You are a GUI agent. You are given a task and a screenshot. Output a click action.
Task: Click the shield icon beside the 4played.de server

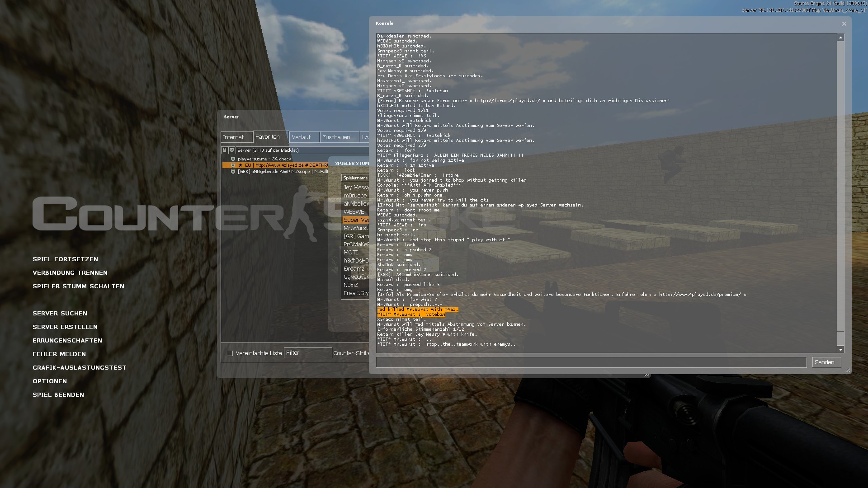(233, 165)
